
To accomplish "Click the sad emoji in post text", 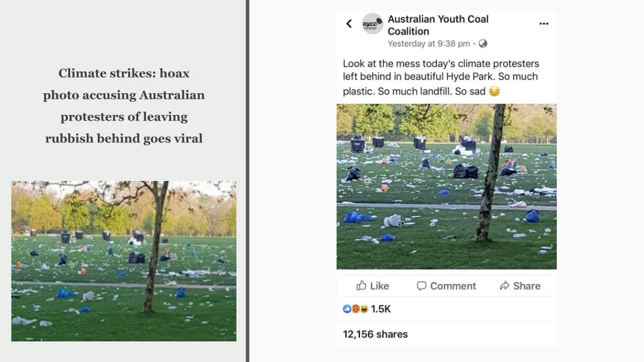I will tap(494, 92).
